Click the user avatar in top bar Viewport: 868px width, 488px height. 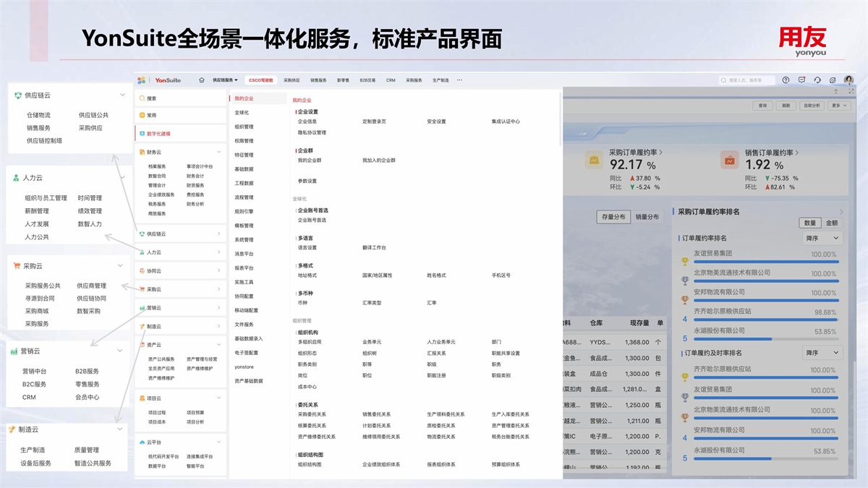848,80
